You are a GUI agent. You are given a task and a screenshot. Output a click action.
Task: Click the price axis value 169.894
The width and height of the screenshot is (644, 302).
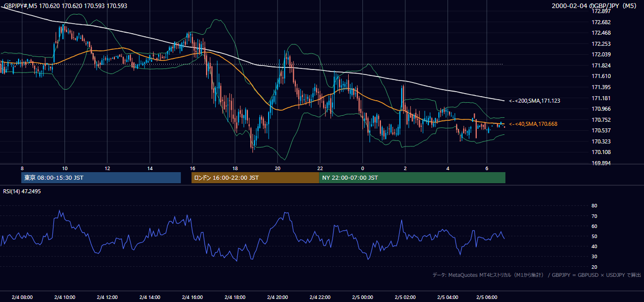601,163
